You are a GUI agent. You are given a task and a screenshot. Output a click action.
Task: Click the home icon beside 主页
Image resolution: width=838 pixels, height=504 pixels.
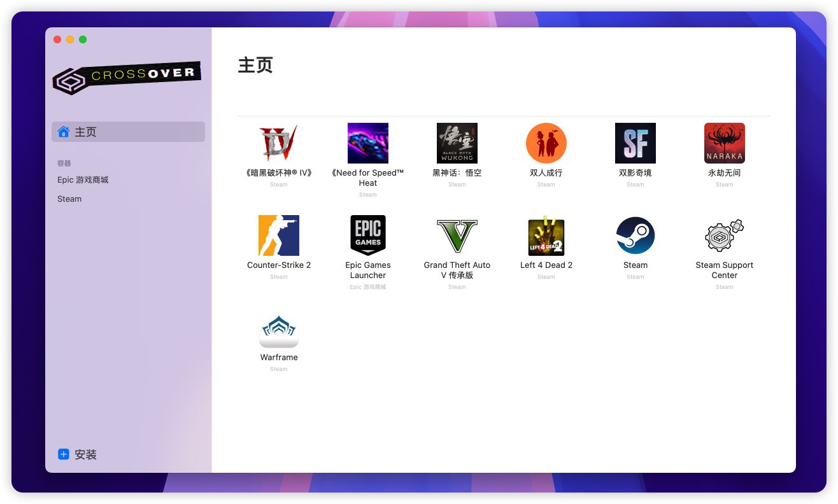tap(64, 132)
